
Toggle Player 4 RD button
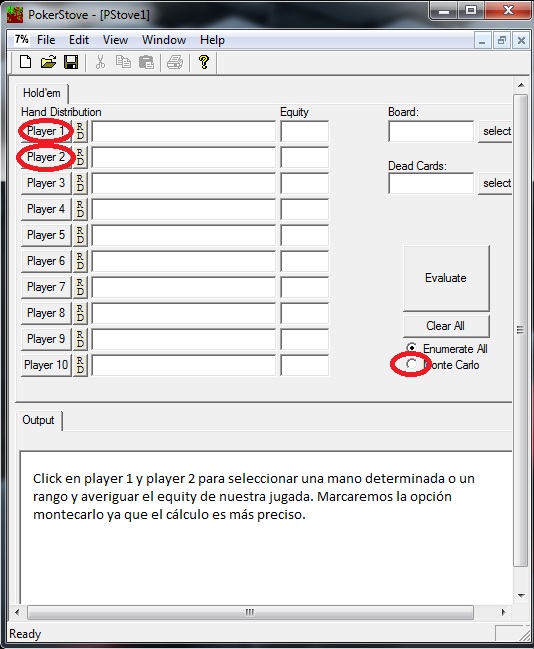click(80, 209)
